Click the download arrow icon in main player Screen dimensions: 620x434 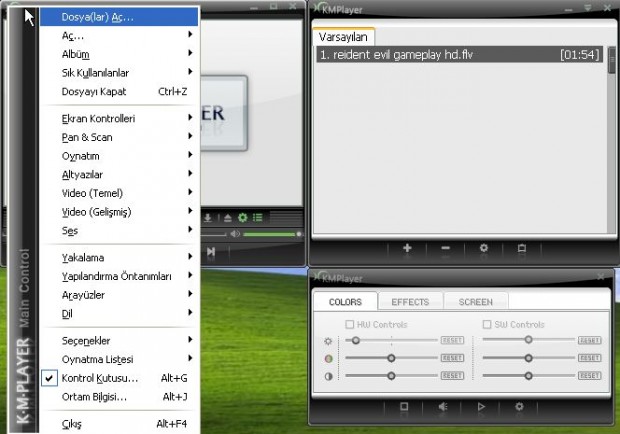tap(208, 218)
